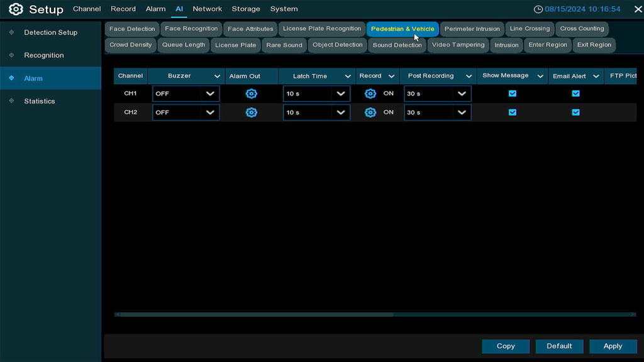Open Alarm Out settings for CH2
This screenshot has height=362, width=644.
(x=252, y=112)
